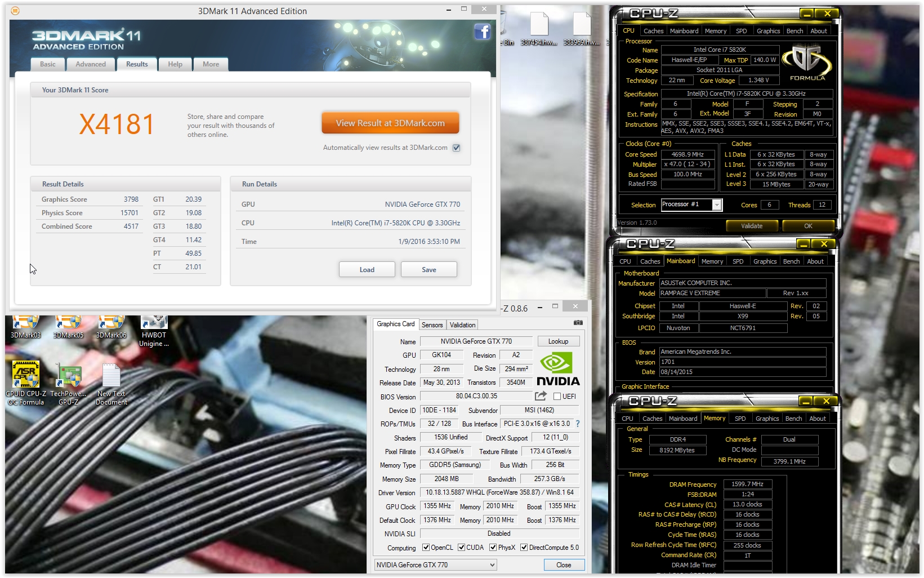Open CPUID CPU-Z OC Formula shortcut
The height and width of the screenshot is (578, 924).
coord(26,383)
